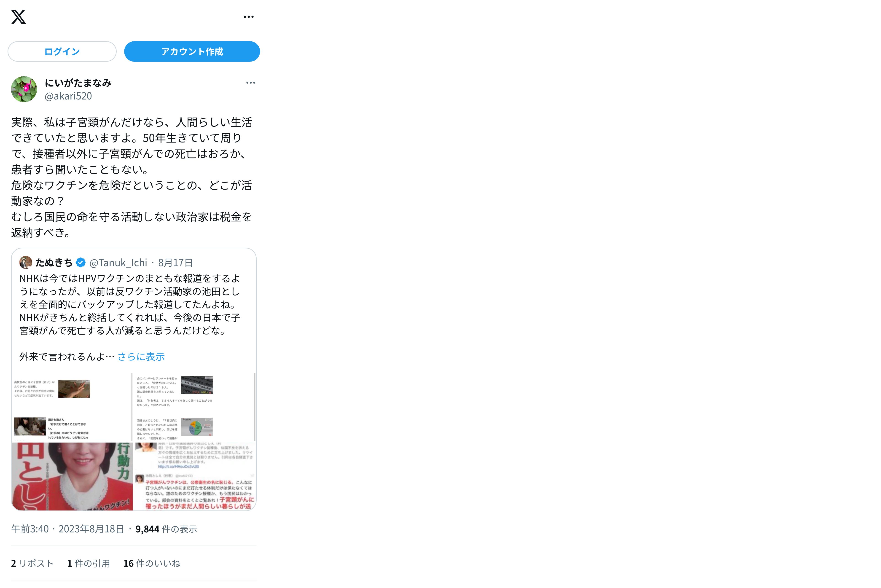Open the red poster woman thumbnail
This screenshot has height=588, width=881.
click(72, 476)
